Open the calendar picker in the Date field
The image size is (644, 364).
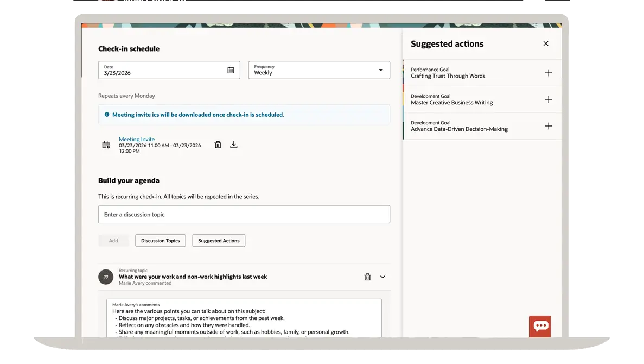tap(231, 70)
